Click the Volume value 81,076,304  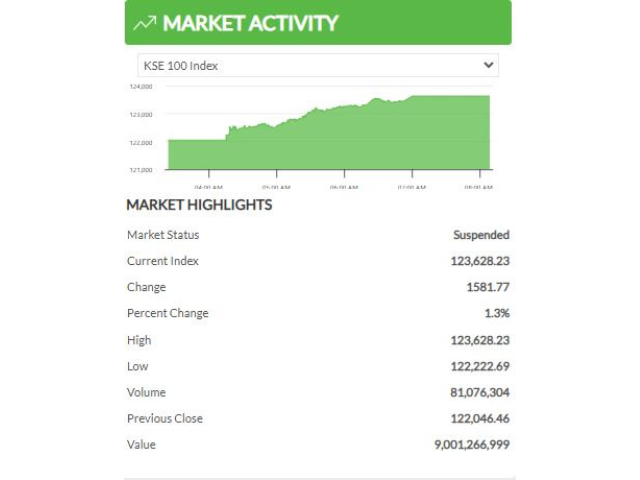[x=480, y=392]
